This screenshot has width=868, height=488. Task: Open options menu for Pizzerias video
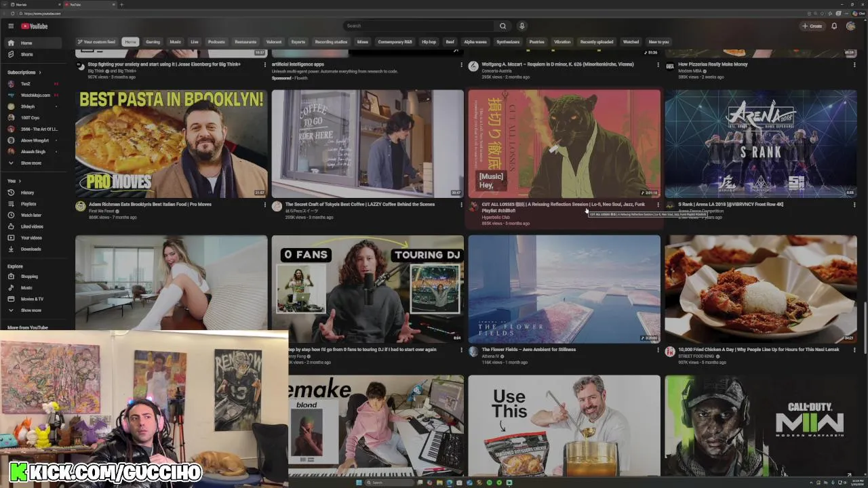pyautogui.click(x=854, y=64)
